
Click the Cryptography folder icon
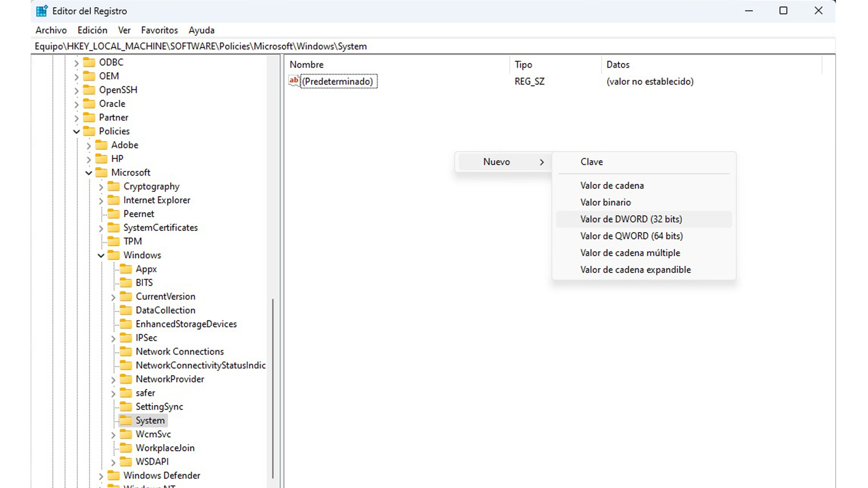coord(113,186)
